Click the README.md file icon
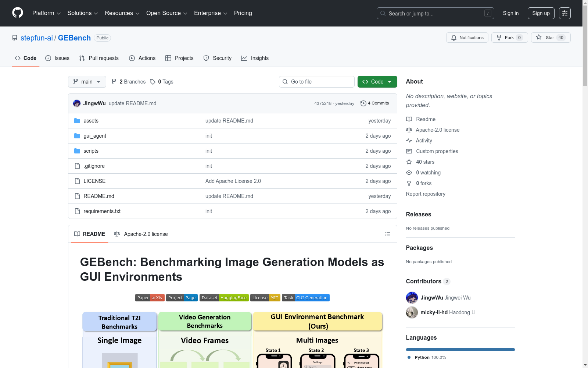The image size is (588, 368). tap(77, 196)
